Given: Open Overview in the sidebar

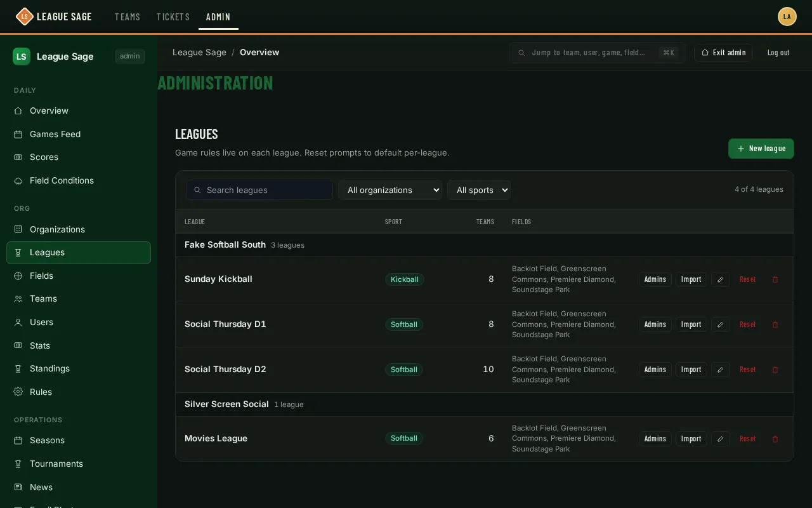Looking at the screenshot, I should click(79, 110).
